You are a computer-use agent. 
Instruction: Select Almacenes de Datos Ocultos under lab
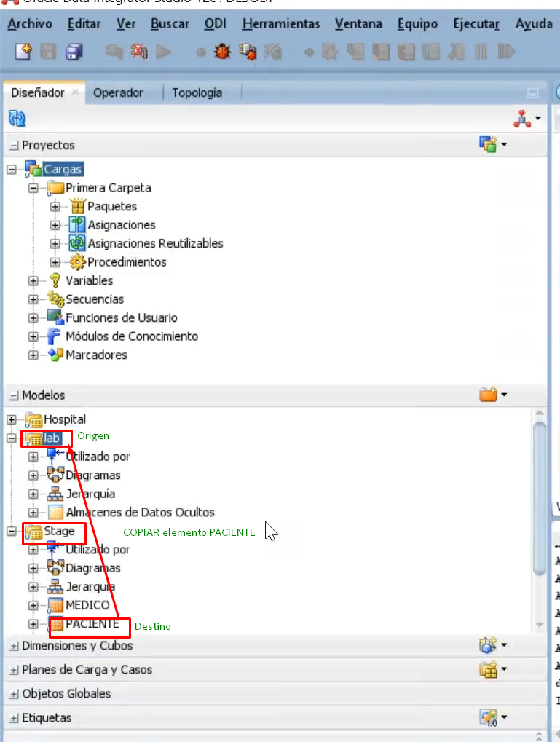[x=140, y=512]
